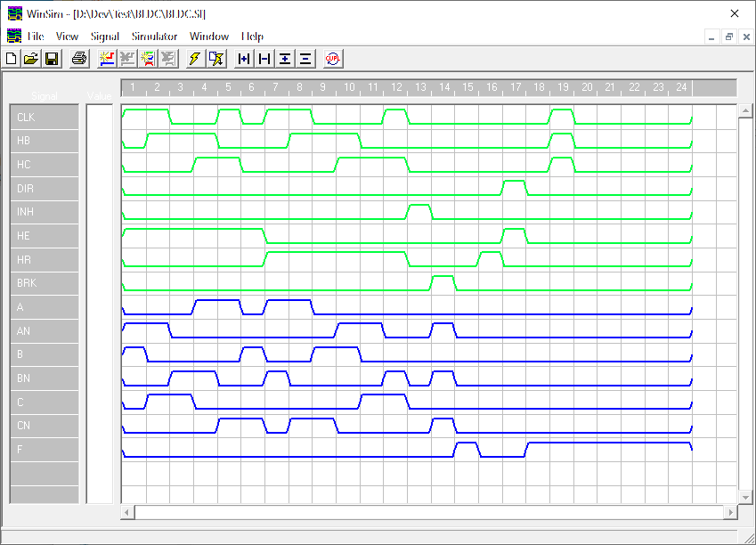The image size is (756, 545).
Task: Click the horizontal scrollbar right arrow
Action: [731, 513]
